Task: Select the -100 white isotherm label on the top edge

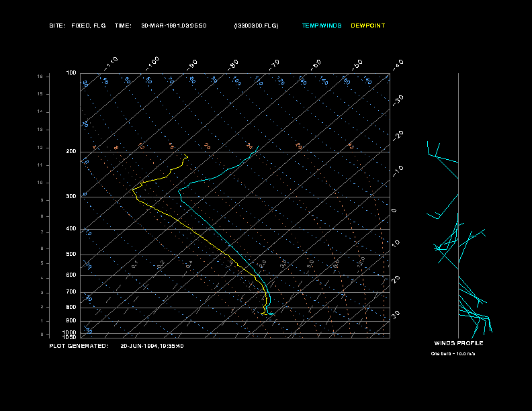Action: [152, 64]
